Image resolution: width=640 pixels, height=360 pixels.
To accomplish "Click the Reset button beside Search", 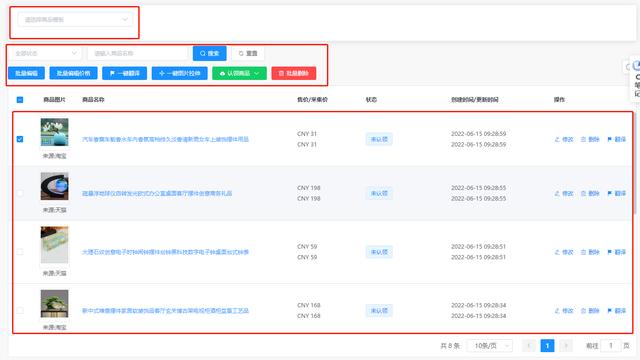I will tap(248, 53).
